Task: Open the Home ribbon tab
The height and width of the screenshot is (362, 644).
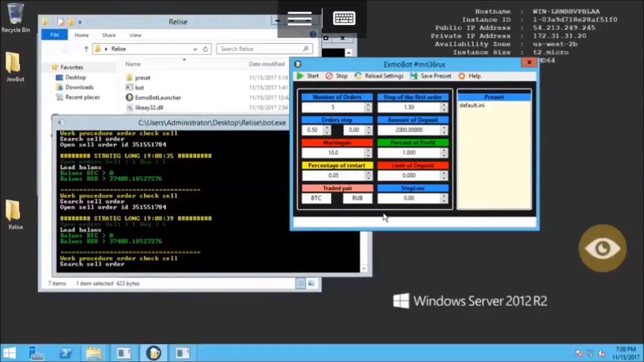Action: [x=82, y=35]
